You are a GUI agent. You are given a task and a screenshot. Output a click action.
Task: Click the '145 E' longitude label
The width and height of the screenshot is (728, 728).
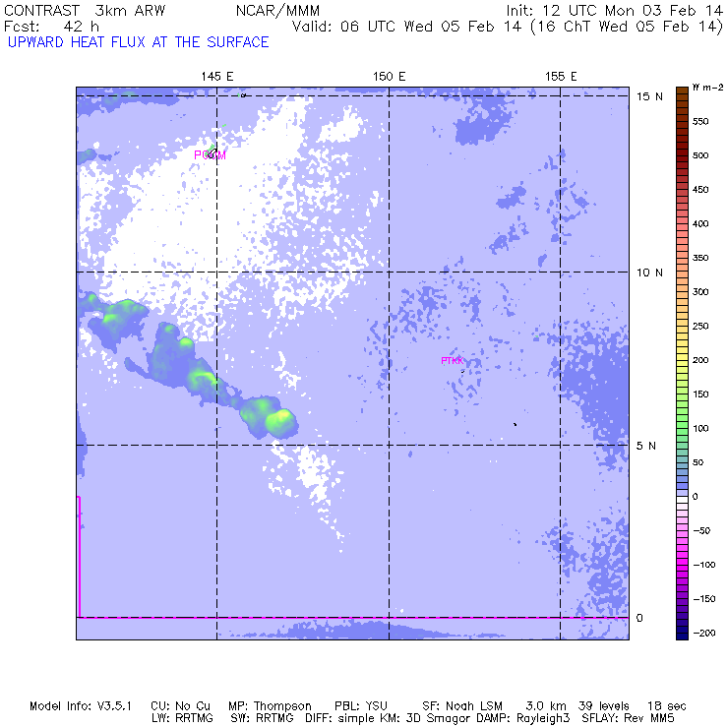[216, 77]
